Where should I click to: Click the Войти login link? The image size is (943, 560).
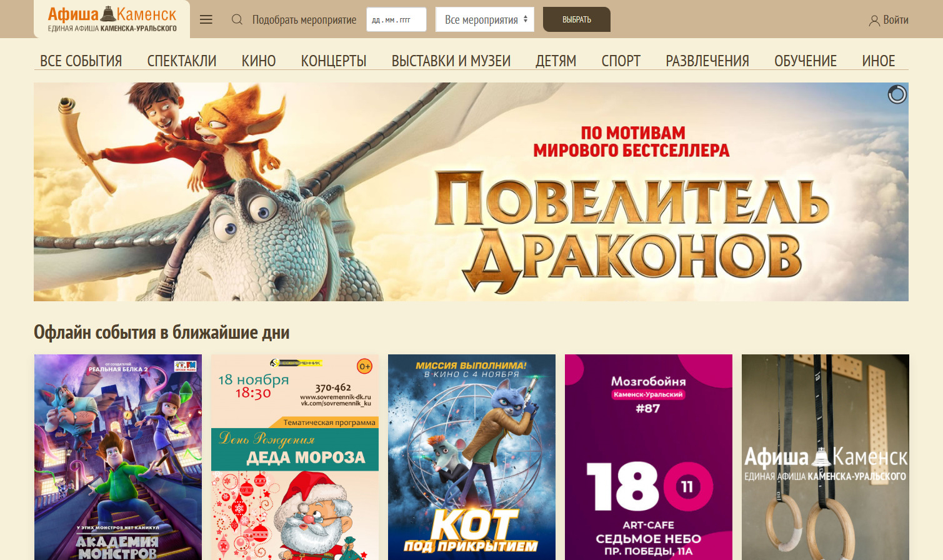click(x=896, y=20)
